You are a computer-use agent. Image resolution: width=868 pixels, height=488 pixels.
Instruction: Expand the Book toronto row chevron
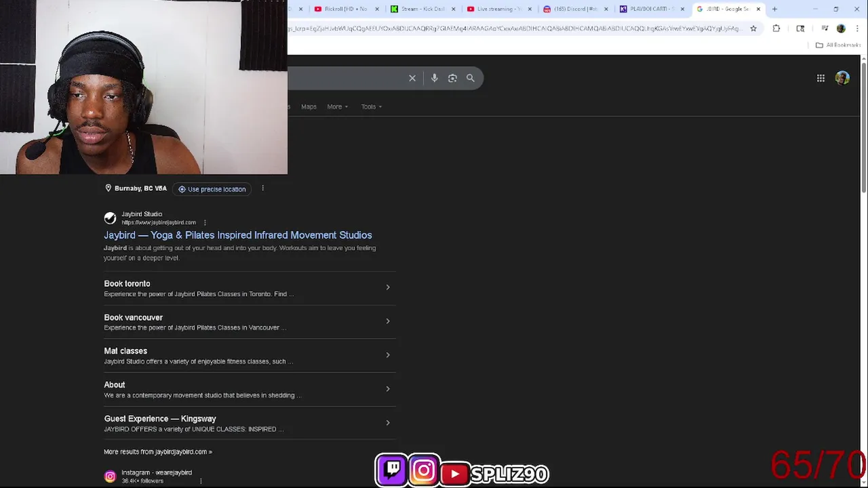click(388, 287)
